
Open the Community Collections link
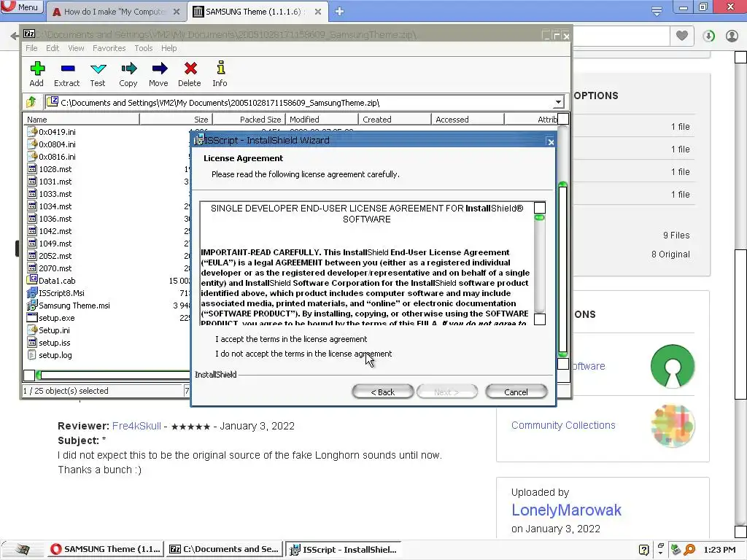563,425
